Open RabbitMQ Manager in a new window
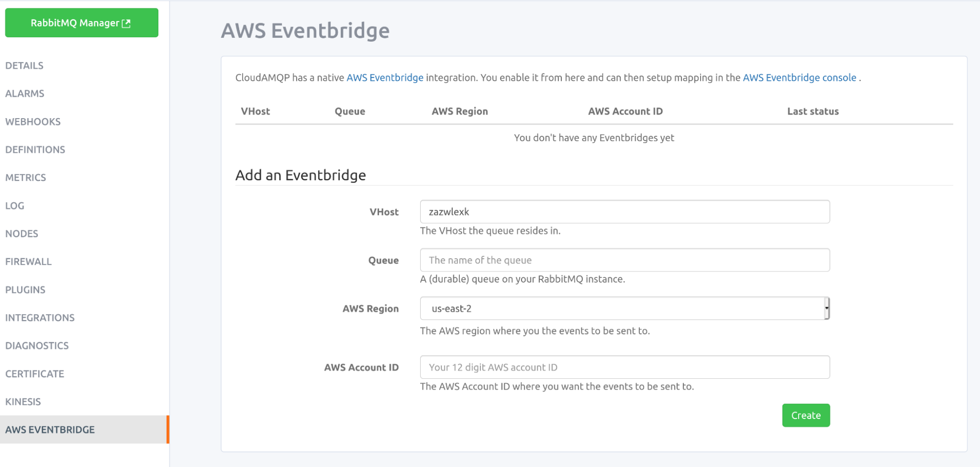 point(81,23)
